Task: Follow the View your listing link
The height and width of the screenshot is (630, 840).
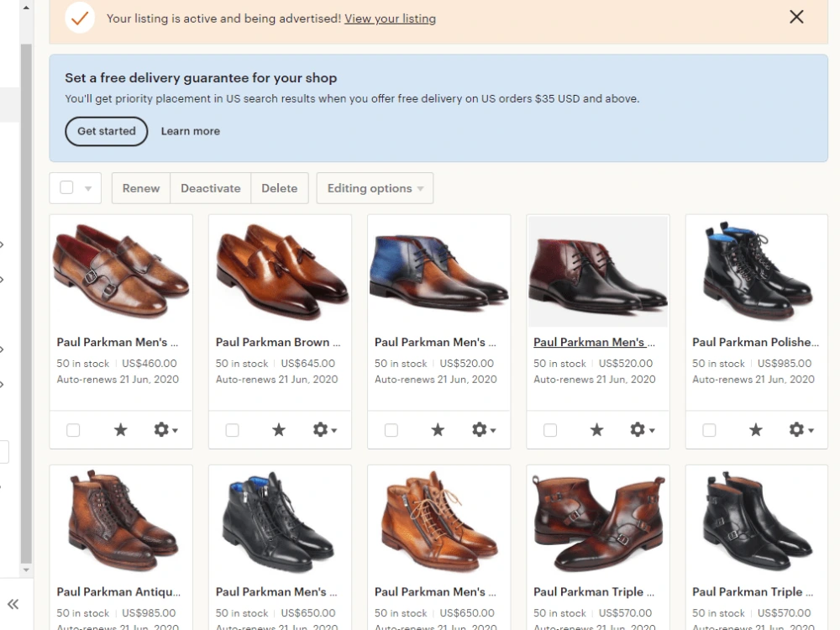Action: [x=390, y=18]
